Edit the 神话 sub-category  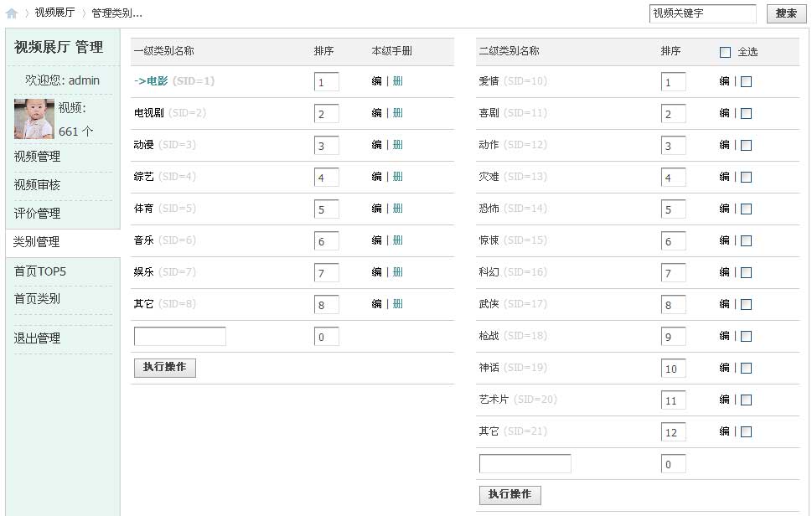(725, 368)
